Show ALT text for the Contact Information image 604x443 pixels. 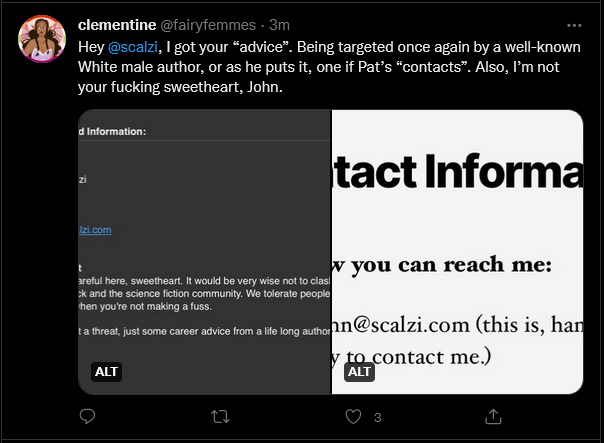click(359, 372)
